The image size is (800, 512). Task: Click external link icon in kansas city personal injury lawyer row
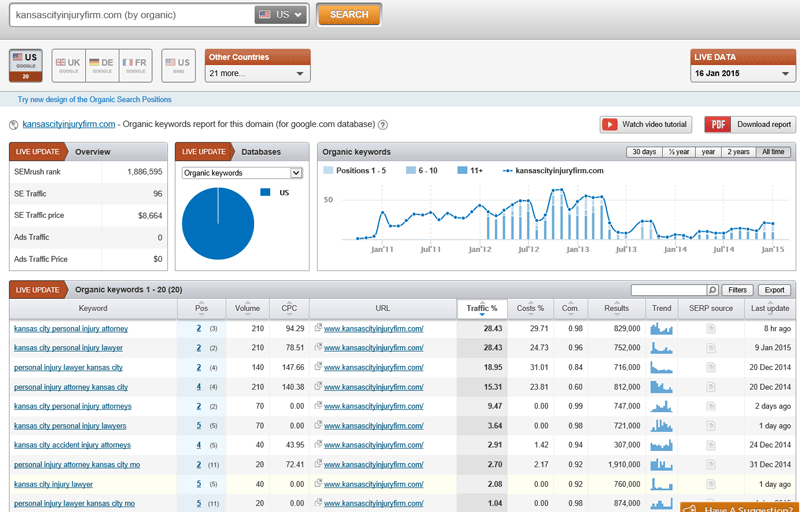pyautogui.click(x=318, y=347)
